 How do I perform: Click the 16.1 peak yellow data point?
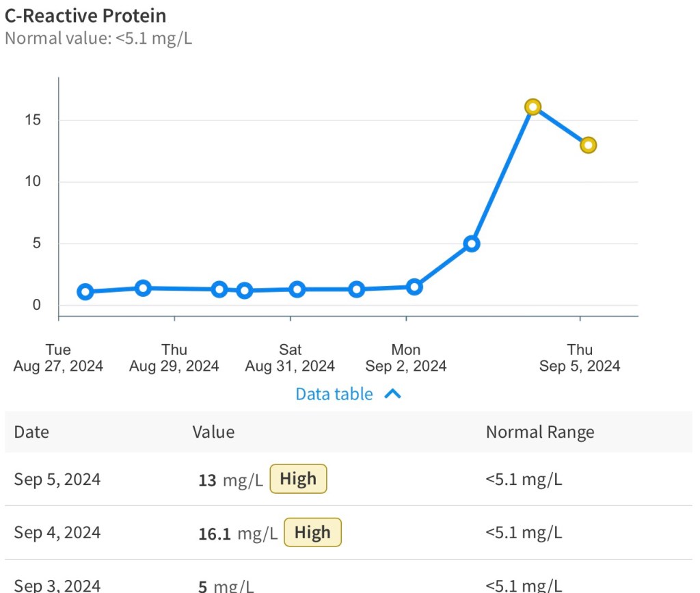coord(533,107)
